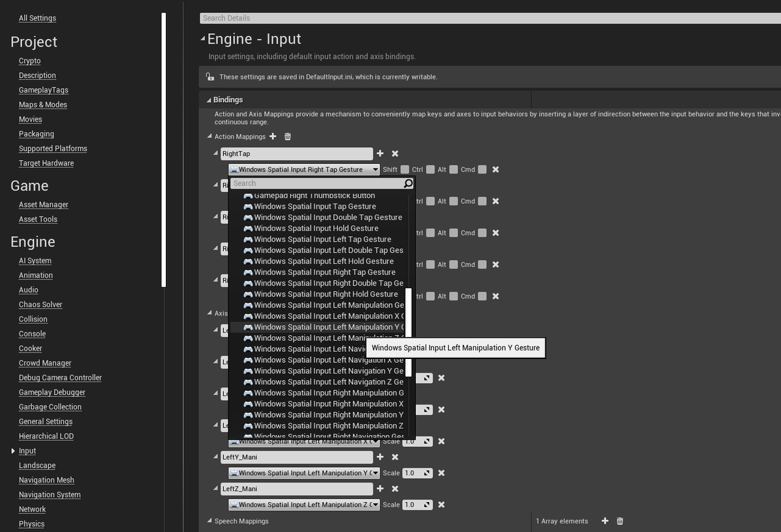Add a key binding to RightTap mapping
Image resolution: width=781 pixels, height=532 pixels.
pos(380,153)
